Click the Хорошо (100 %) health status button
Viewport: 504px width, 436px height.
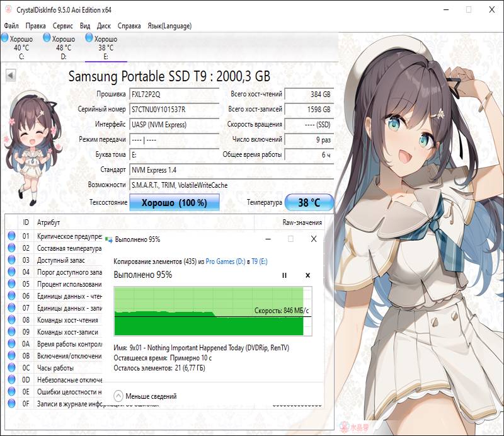click(x=174, y=203)
